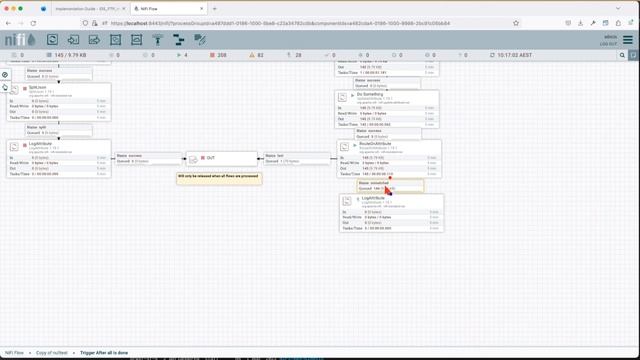Viewport: 640px width, 360px height.
Task: Select the Funnel toolbar icon
Action: click(158, 40)
